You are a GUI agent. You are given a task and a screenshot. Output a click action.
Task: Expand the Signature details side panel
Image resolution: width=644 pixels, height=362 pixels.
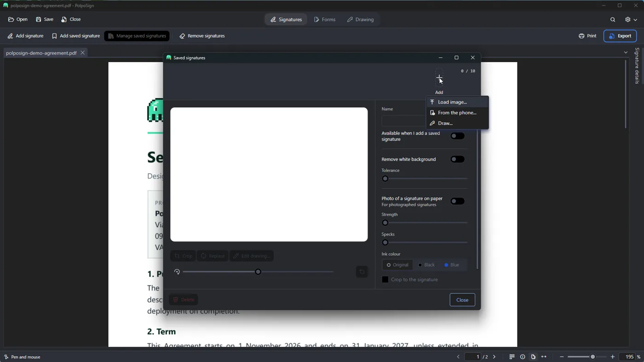point(637,66)
